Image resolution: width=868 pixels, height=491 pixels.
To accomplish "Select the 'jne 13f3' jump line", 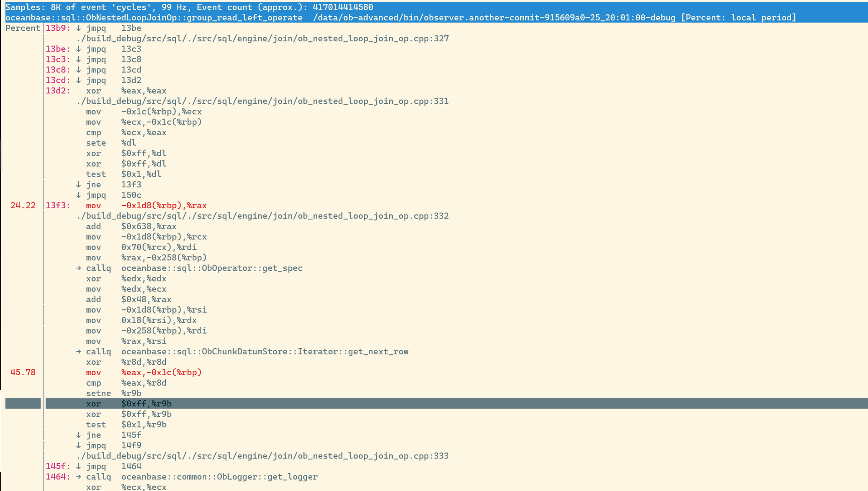I will 108,184.
